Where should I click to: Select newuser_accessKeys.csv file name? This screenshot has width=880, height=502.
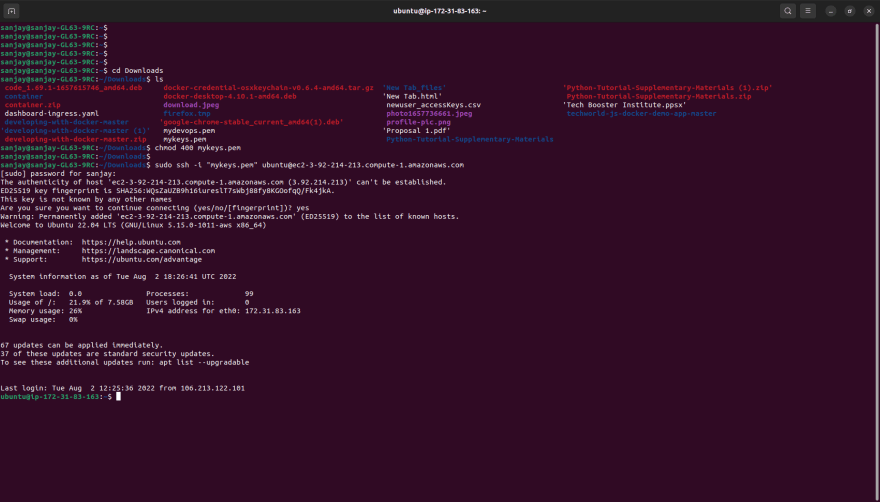[434, 105]
